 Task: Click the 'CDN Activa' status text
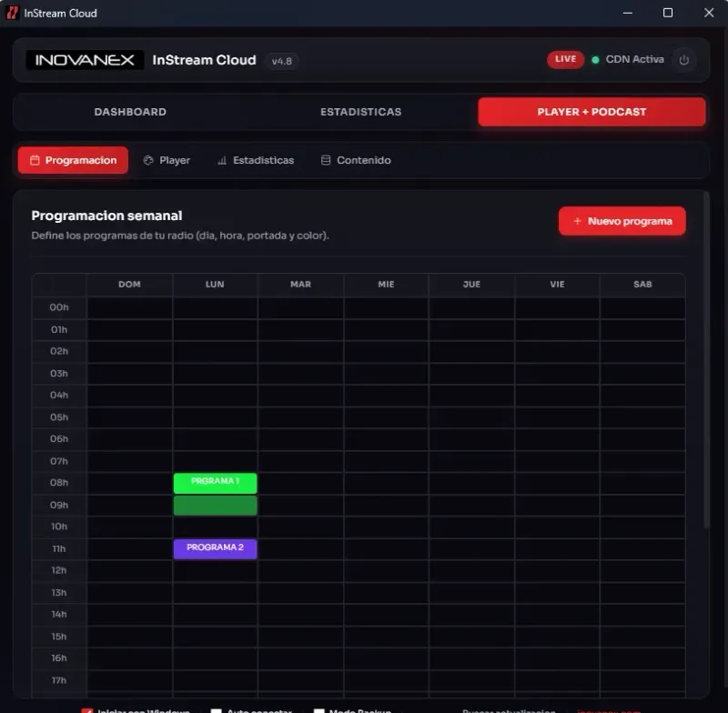tap(634, 59)
